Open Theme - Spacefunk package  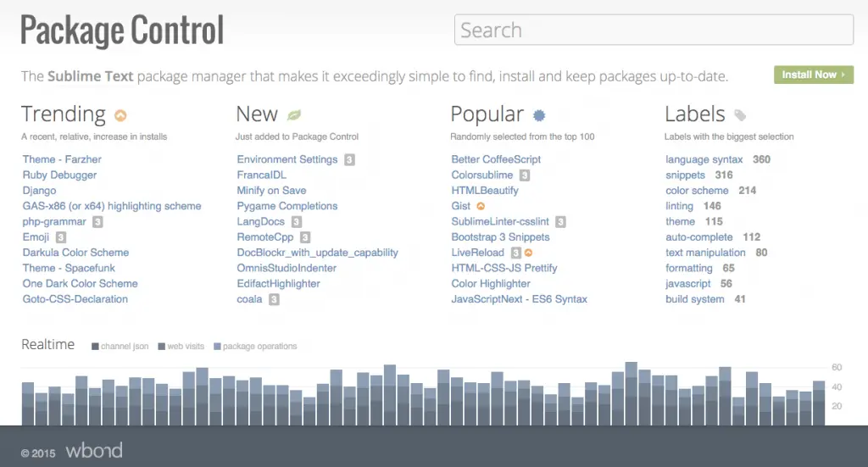(x=69, y=268)
